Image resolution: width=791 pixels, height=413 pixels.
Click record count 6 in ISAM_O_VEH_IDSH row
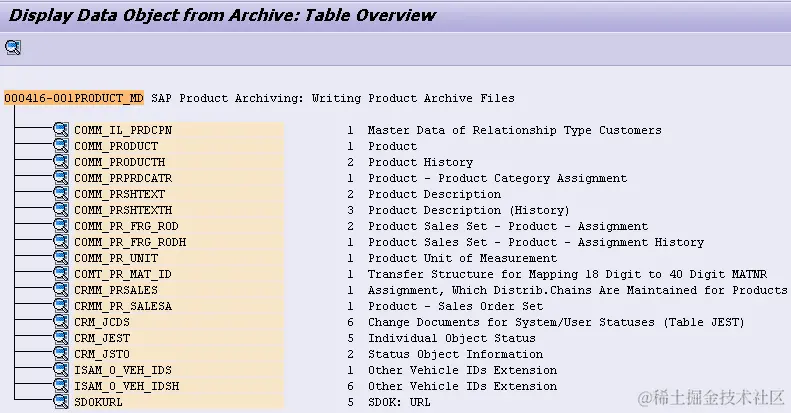pos(350,386)
